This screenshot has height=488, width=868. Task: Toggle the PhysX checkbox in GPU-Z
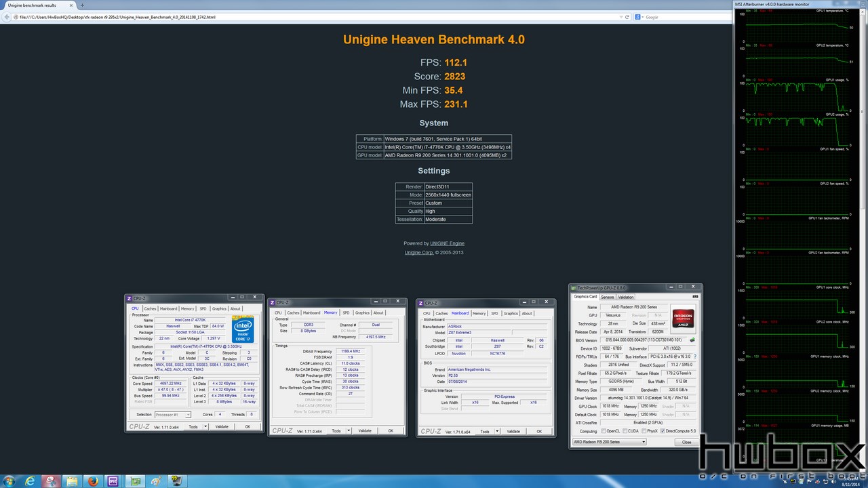coord(644,431)
